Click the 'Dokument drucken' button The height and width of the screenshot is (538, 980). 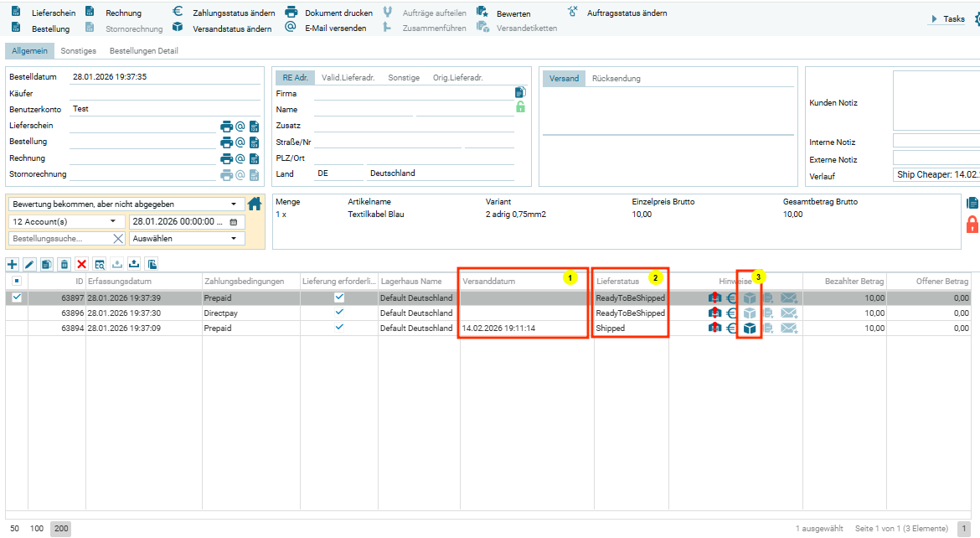[329, 13]
